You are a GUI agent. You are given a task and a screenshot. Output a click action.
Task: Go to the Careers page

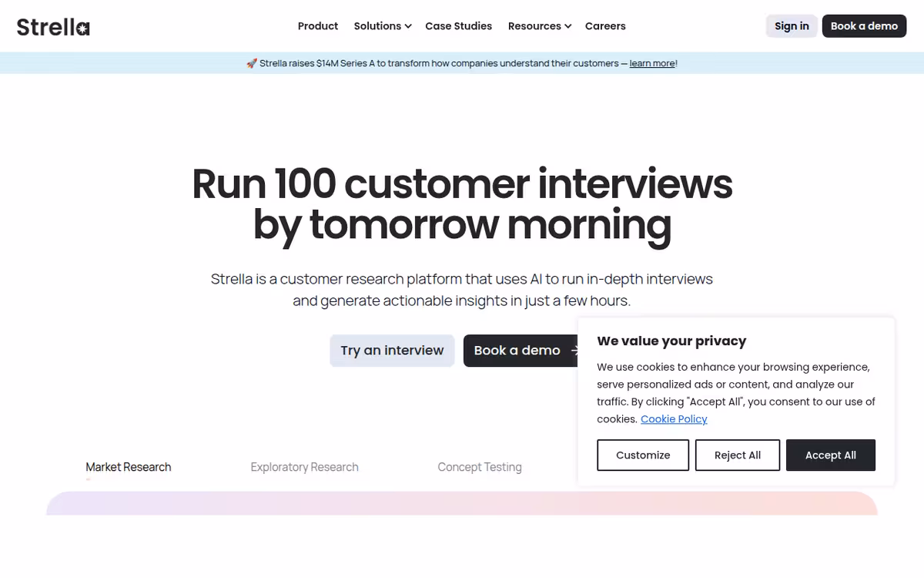point(605,26)
